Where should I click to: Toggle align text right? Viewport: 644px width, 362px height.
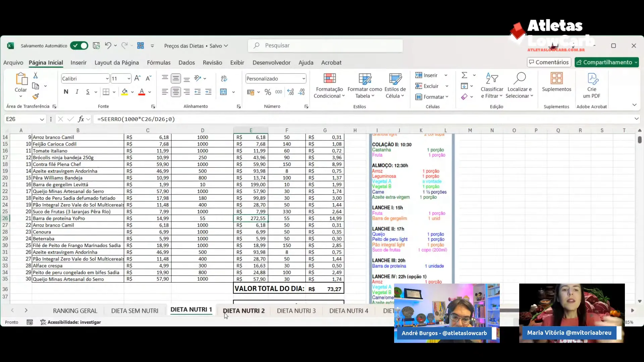point(187,92)
